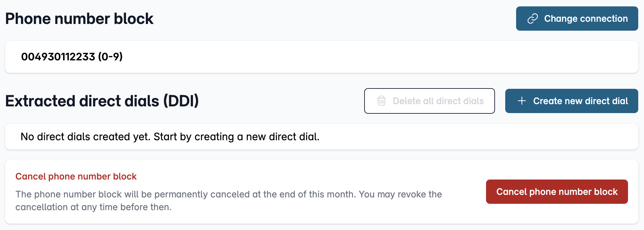The height and width of the screenshot is (230, 644).
Task: Click the trash can icon
Action: [x=381, y=101]
